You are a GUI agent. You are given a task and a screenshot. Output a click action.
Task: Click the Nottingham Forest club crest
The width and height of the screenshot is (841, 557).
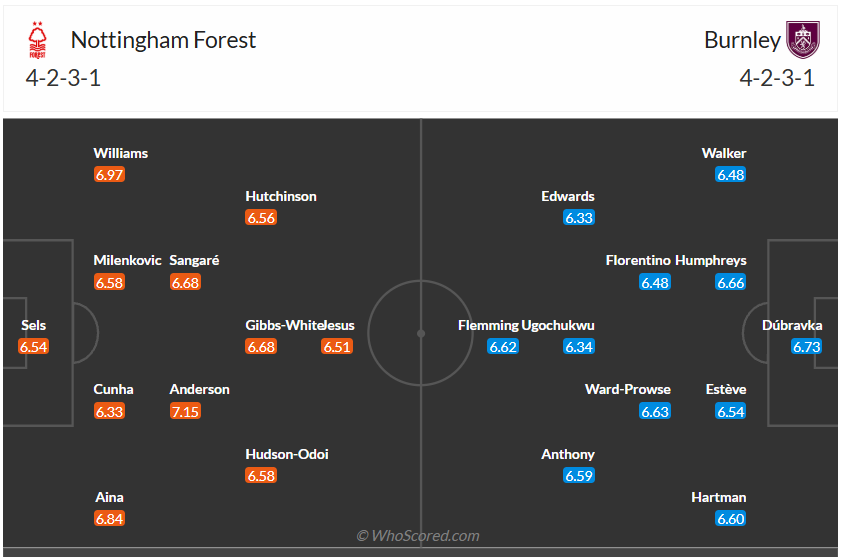tap(37, 40)
